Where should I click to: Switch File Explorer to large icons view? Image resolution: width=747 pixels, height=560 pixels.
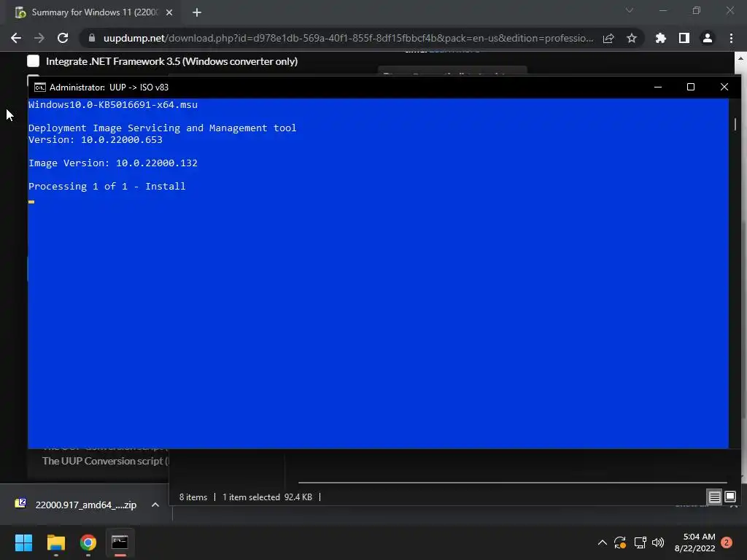click(729, 497)
